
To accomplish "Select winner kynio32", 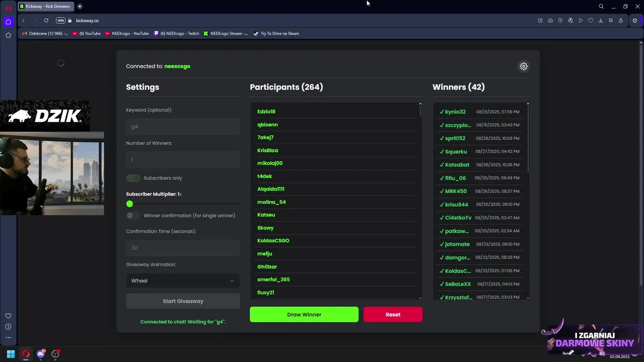I will point(455,112).
